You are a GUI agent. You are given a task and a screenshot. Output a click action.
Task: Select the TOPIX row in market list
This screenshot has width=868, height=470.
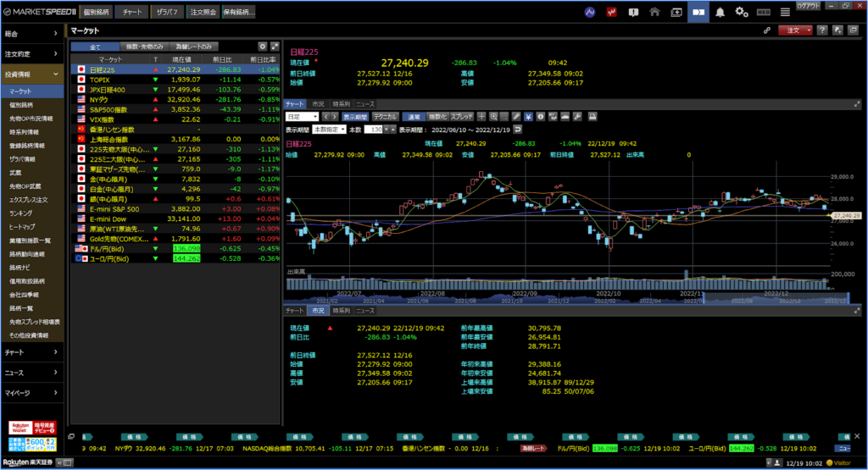(x=175, y=80)
